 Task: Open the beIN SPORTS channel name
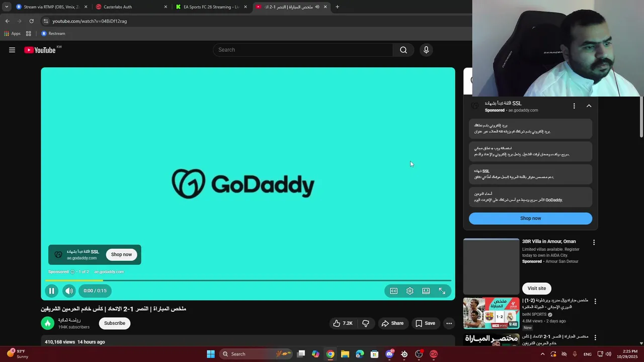pos(534,314)
